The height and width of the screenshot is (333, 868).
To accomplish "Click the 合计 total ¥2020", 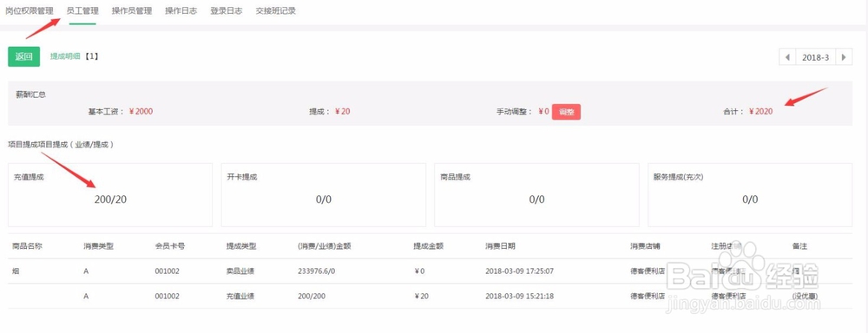I will pos(760,112).
